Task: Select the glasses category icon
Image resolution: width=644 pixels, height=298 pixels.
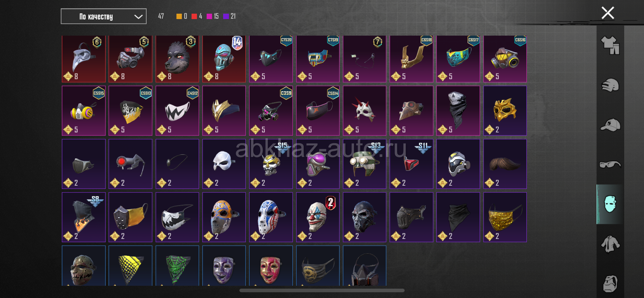Action: pos(610,164)
